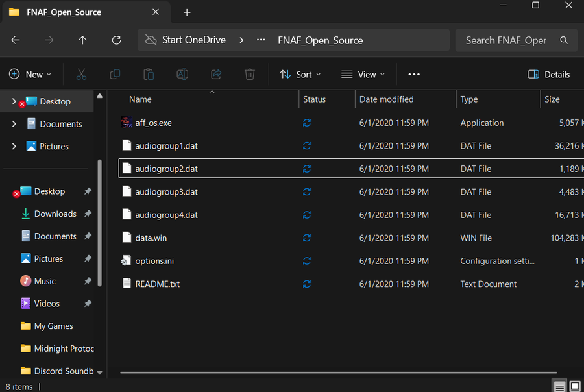Expand the Pictures tree node
Screen dimensions: 584x392
(x=14, y=146)
